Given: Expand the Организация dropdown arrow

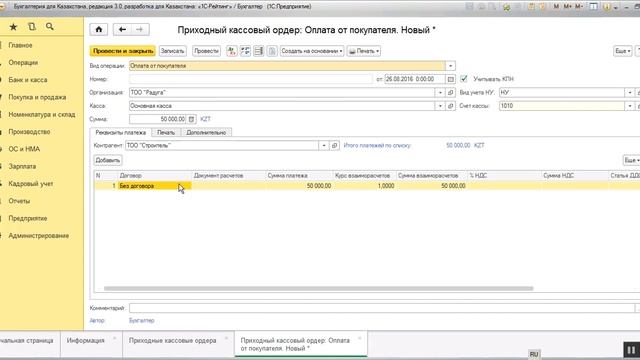Looking at the screenshot, I should [440, 93].
